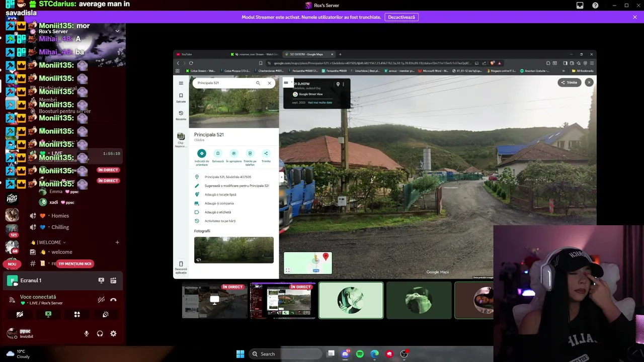The width and height of the screenshot is (644, 362).
Task: Click Adaugă-ți compania
Action: (233, 203)
